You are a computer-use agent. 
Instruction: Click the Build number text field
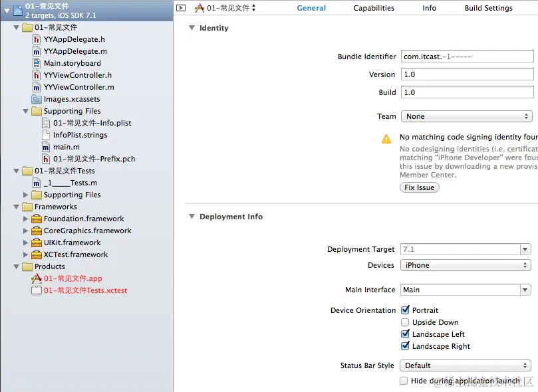(x=468, y=92)
